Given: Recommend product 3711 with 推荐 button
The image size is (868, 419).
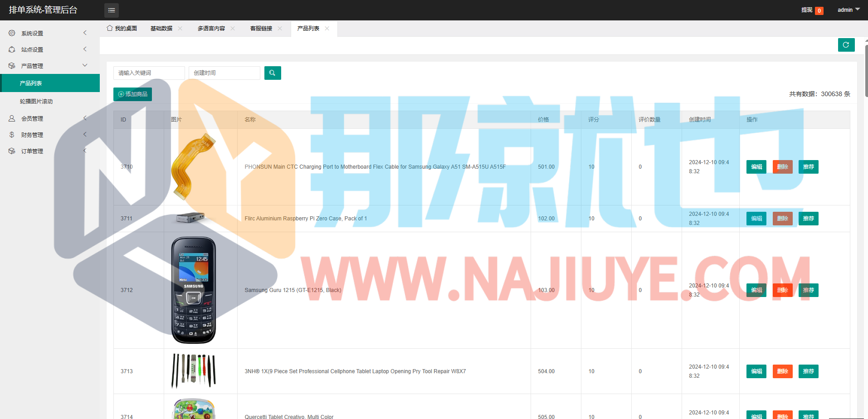Looking at the screenshot, I should click(808, 219).
